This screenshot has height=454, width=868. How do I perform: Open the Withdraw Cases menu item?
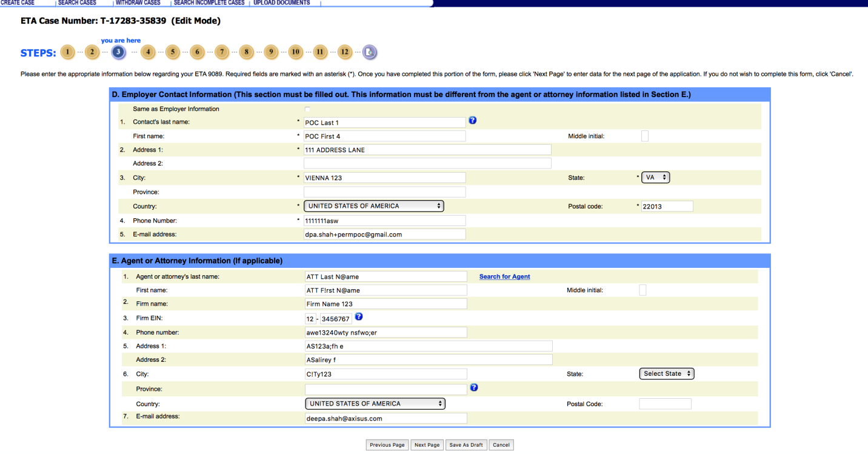138,3
